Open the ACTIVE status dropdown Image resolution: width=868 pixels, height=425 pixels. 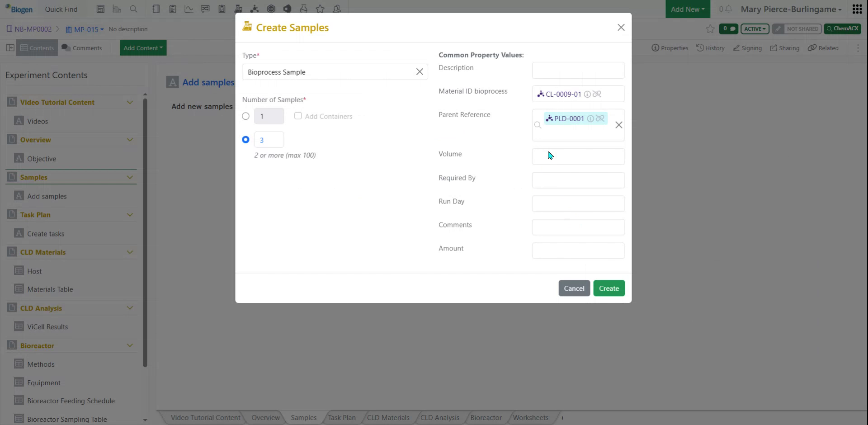(755, 28)
